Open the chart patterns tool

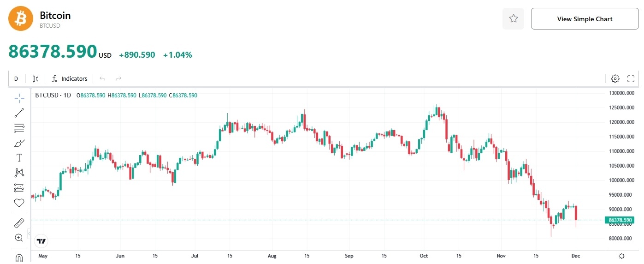pos(19,173)
